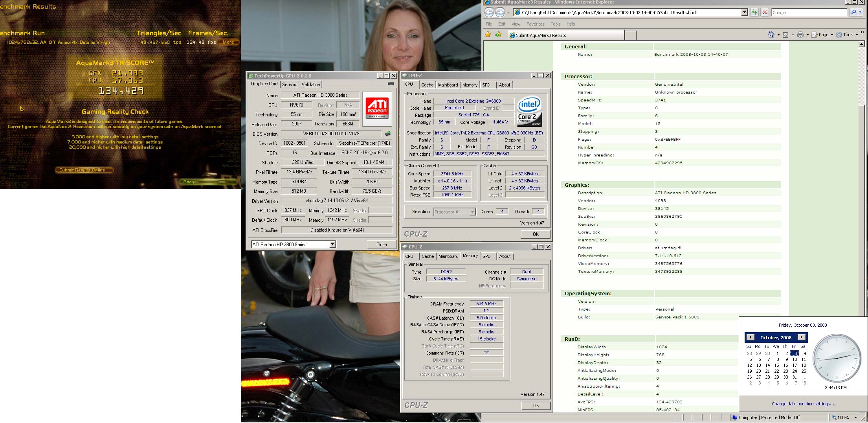
Task: Expand the Home button dropdown arrow
Action: [x=778, y=35]
